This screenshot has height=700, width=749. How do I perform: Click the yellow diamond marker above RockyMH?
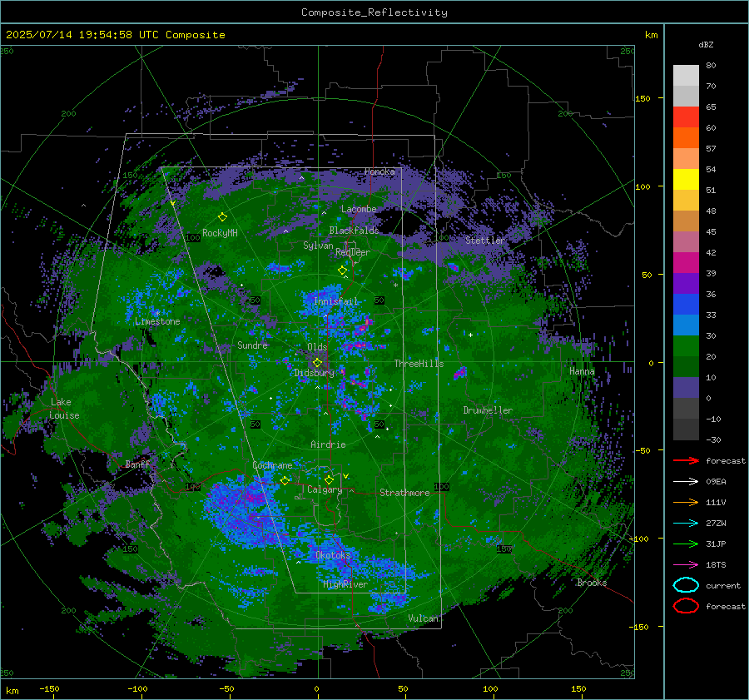coord(222,217)
